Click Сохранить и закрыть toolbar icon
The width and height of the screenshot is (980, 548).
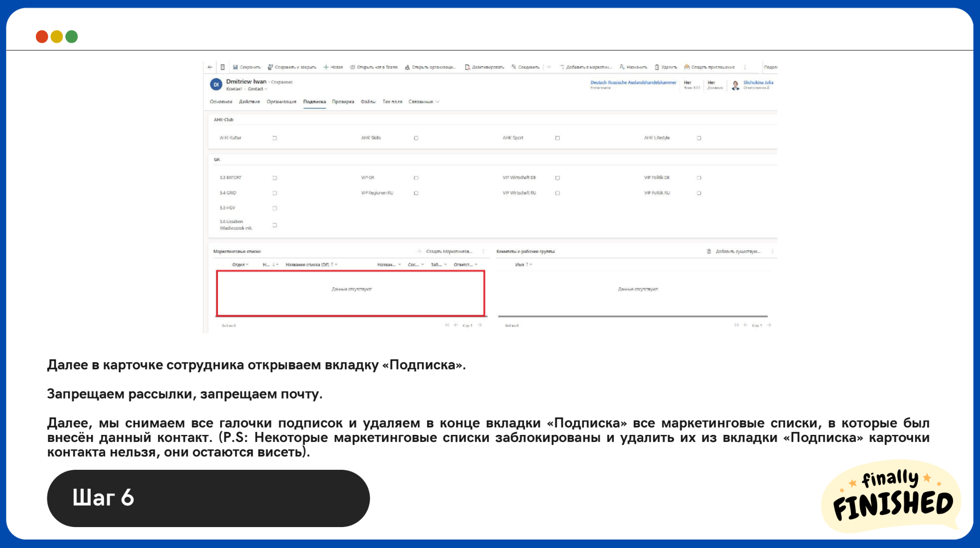coord(271,67)
